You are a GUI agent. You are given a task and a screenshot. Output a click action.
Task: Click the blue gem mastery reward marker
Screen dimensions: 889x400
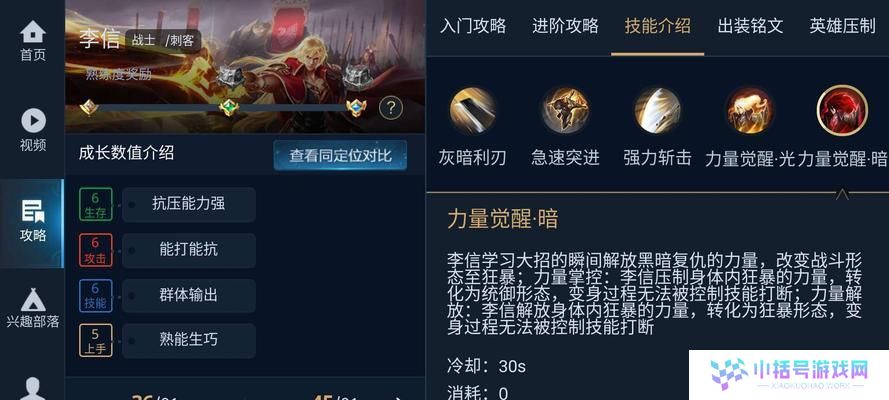point(356,107)
